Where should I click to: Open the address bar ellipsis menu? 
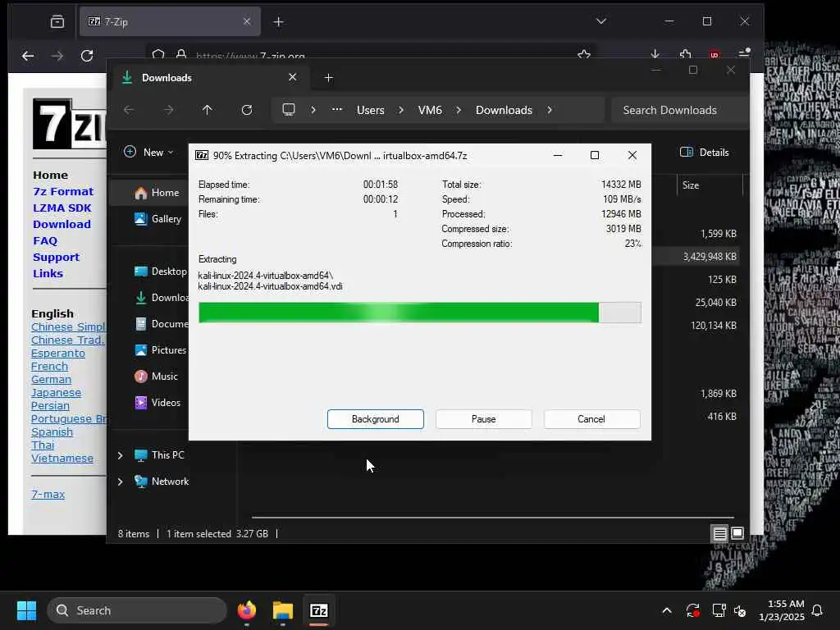pos(337,109)
